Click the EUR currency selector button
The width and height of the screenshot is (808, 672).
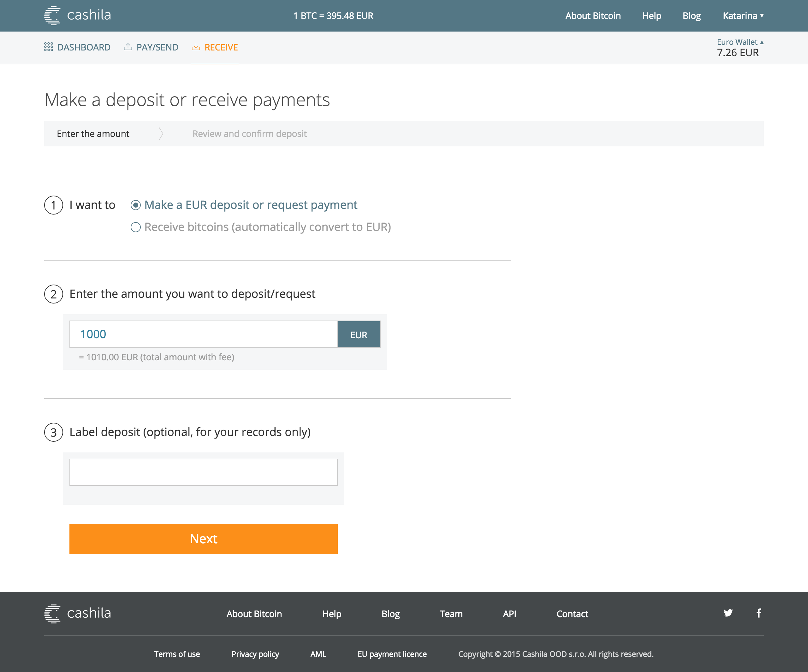(x=359, y=334)
